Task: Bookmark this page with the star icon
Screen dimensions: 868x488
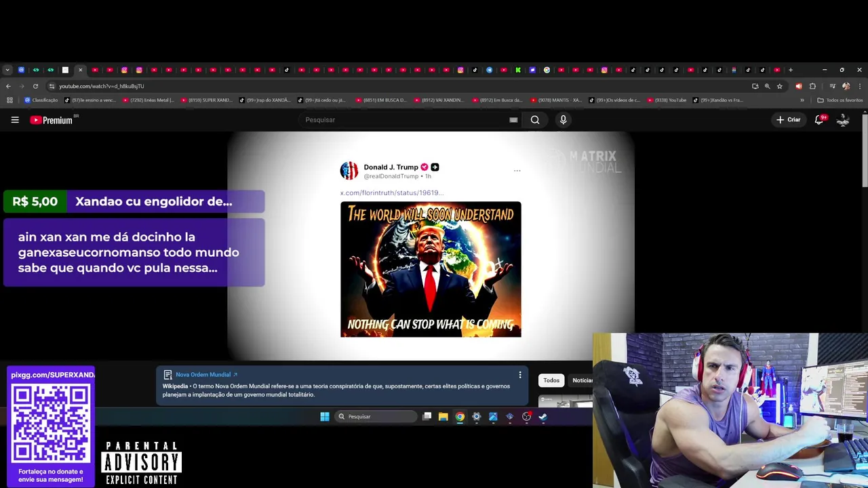Action: tap(780, 86)
